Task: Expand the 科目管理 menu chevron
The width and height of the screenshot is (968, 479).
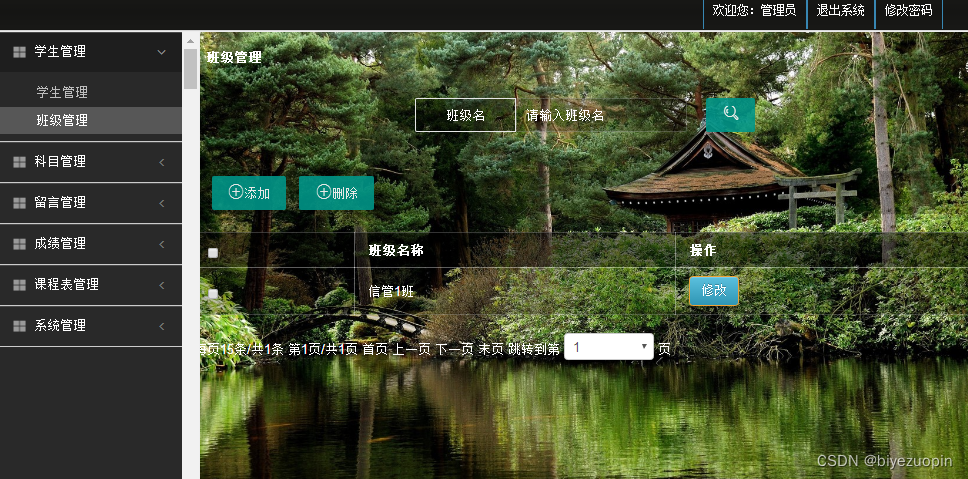Action: coord(162,162)
